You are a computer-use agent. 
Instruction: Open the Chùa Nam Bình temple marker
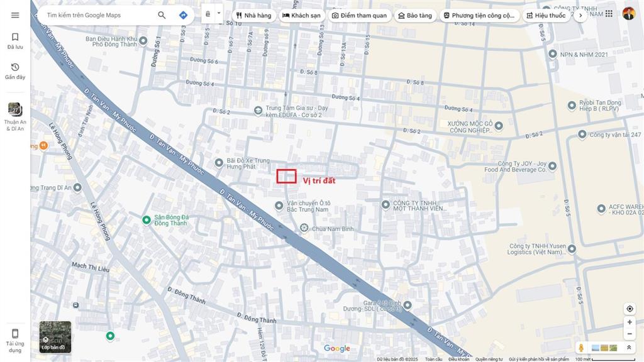[304, 228]
